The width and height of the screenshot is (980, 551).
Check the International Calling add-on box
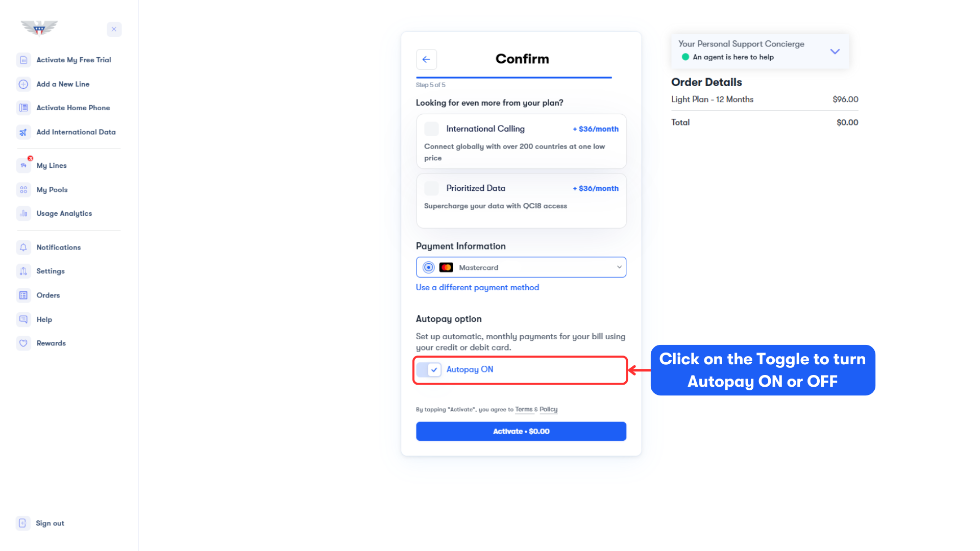point(431,129)
